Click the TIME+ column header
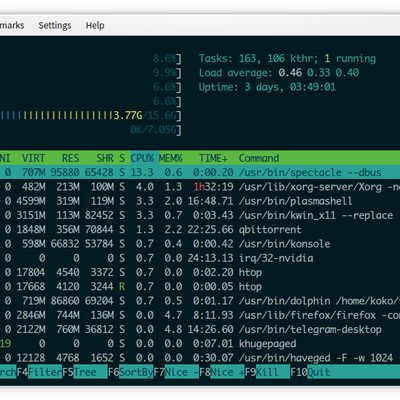This screenshot has height=400, width=400. pos(213,158)
